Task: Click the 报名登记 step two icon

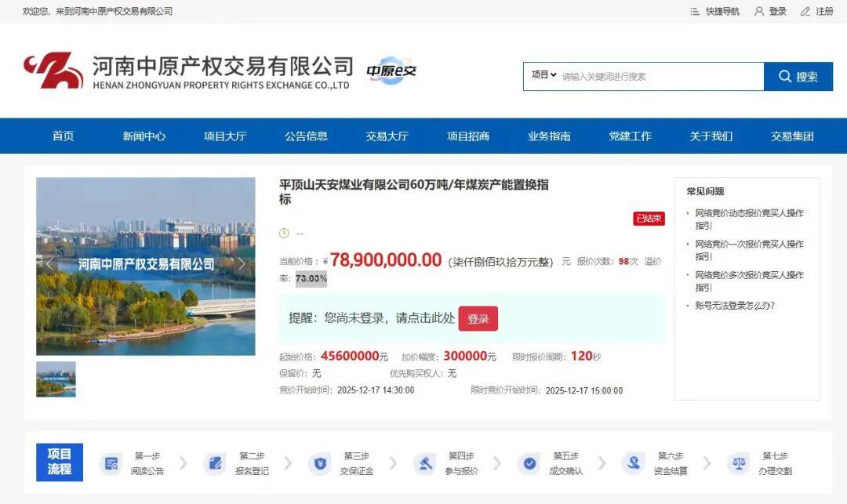Action: click(216, 463)
